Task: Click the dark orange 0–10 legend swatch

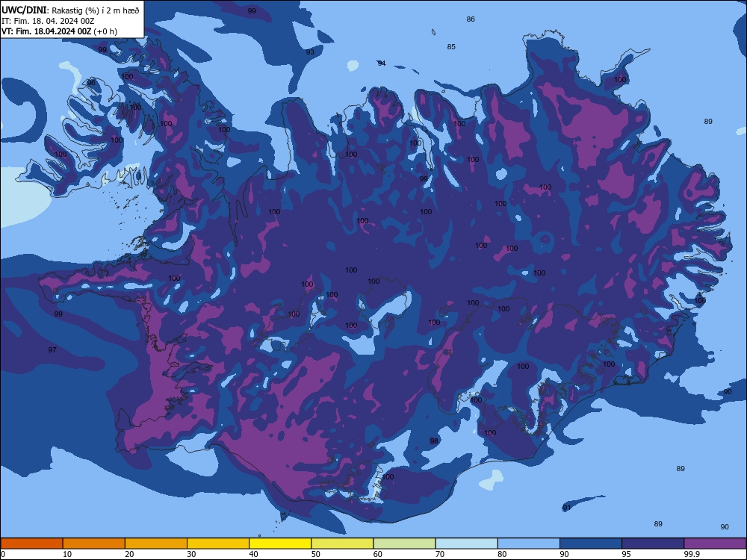Action: point(32,544)
